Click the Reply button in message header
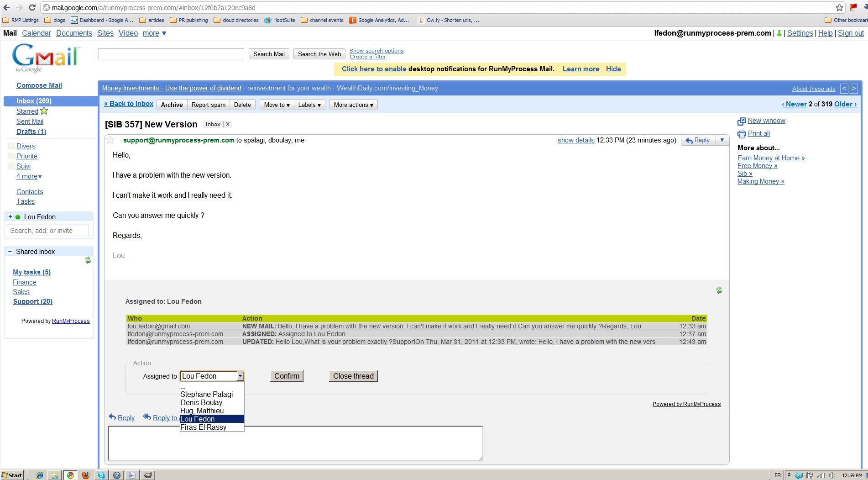This screenshot has width=868, height=480. [x=698, y=140]
